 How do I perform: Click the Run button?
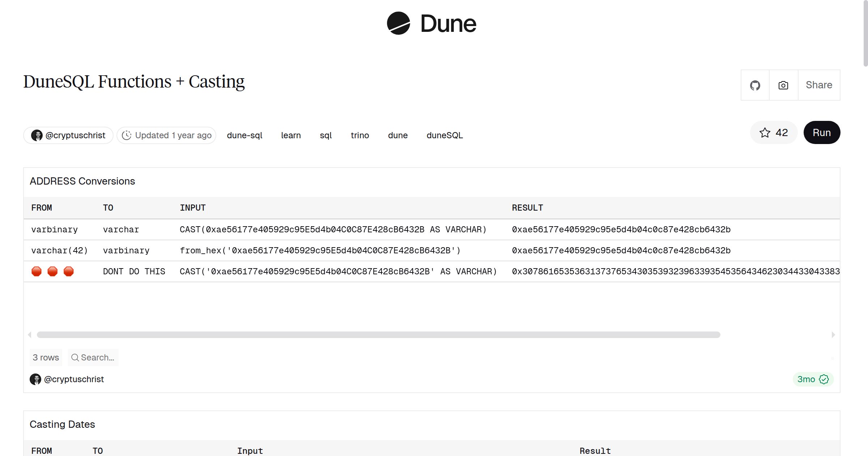pos(821,132)
